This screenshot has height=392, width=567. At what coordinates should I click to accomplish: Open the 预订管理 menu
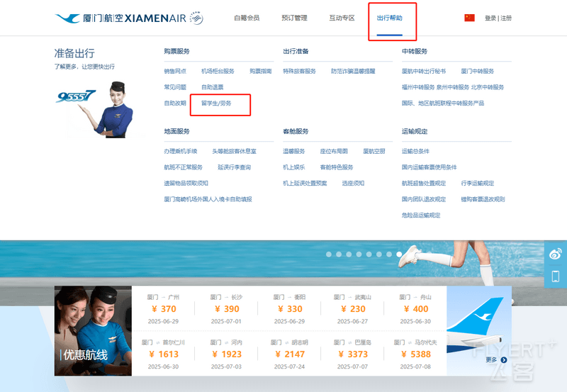294,18
